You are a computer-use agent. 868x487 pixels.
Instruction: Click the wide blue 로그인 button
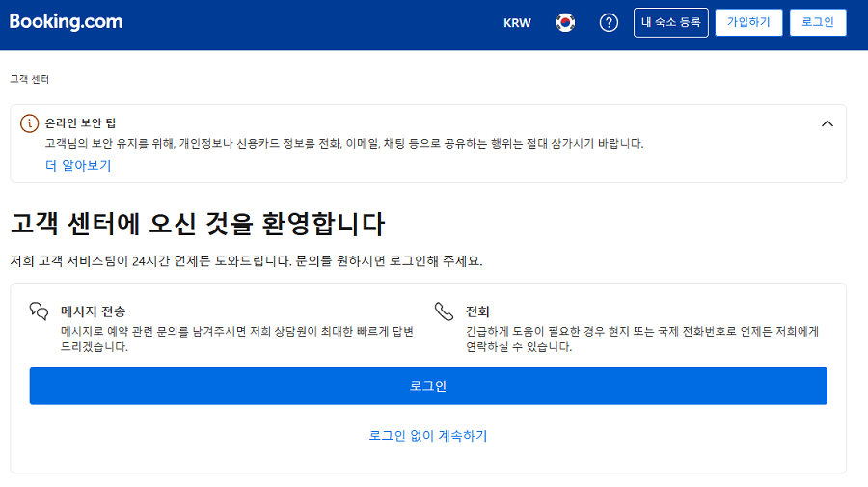[428, 386]
